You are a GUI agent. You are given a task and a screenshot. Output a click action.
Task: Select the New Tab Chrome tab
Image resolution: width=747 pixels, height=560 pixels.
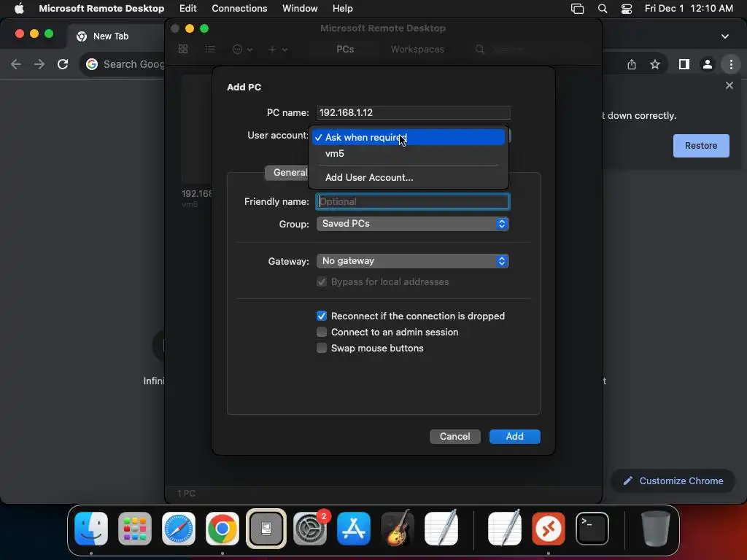click(x=115, y=36)
